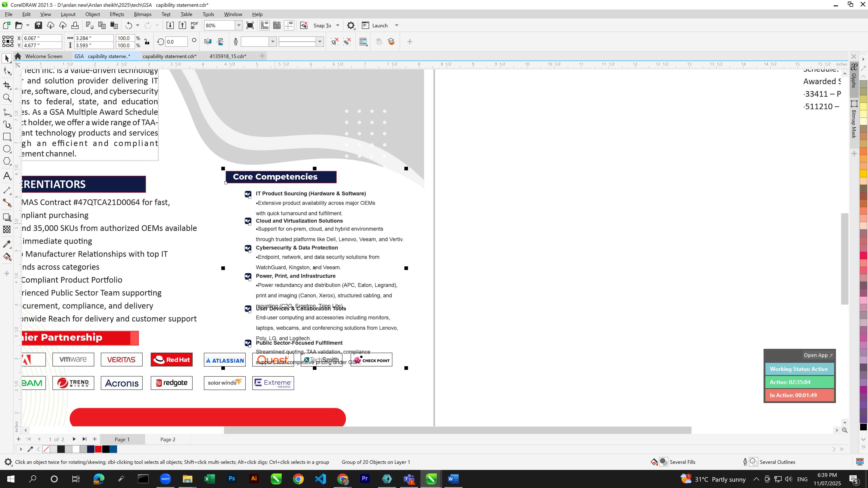Open Photoshop from the taskbar
The height and width of the screenshot is (488, 868).
232,479
